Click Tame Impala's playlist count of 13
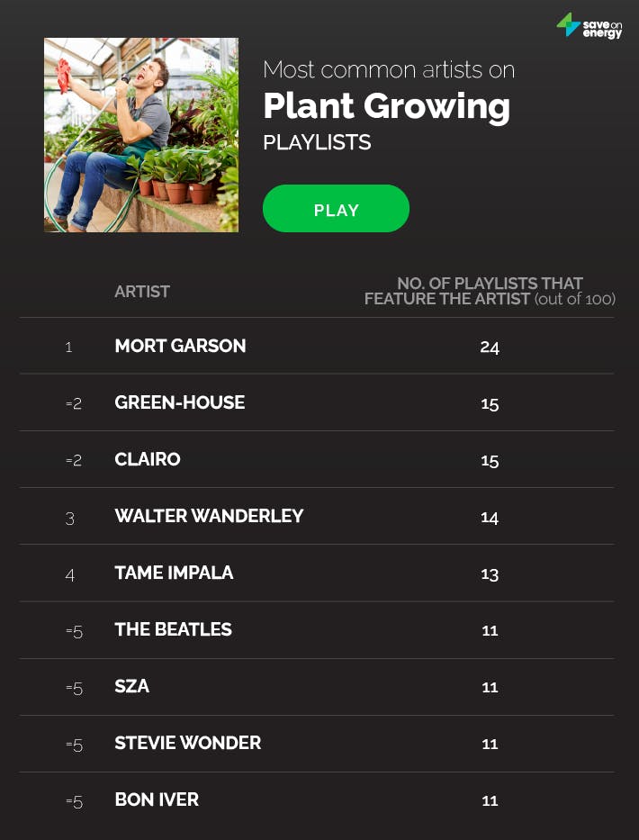Image resolution: width=639 pixels, height=840 pixels. click(x=490, y=574)
